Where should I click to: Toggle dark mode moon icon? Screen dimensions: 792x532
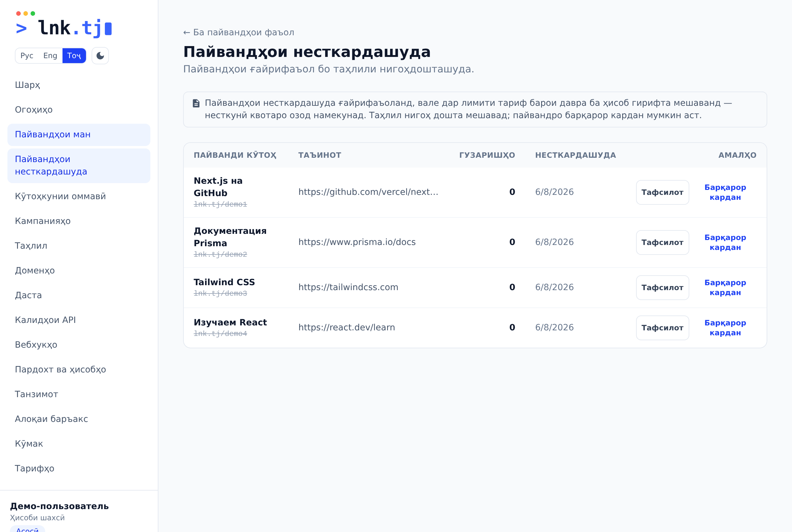[100, 56]
